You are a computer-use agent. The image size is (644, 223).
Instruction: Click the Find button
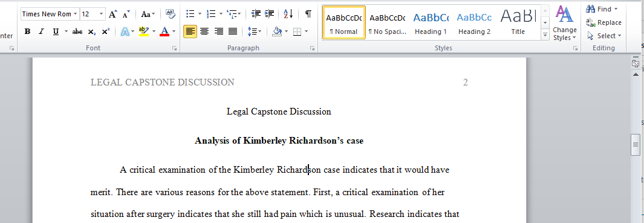[602, 9]
